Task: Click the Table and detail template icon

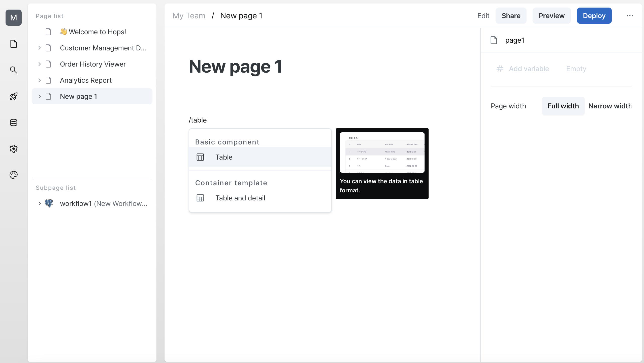Action: coord(200,198)
